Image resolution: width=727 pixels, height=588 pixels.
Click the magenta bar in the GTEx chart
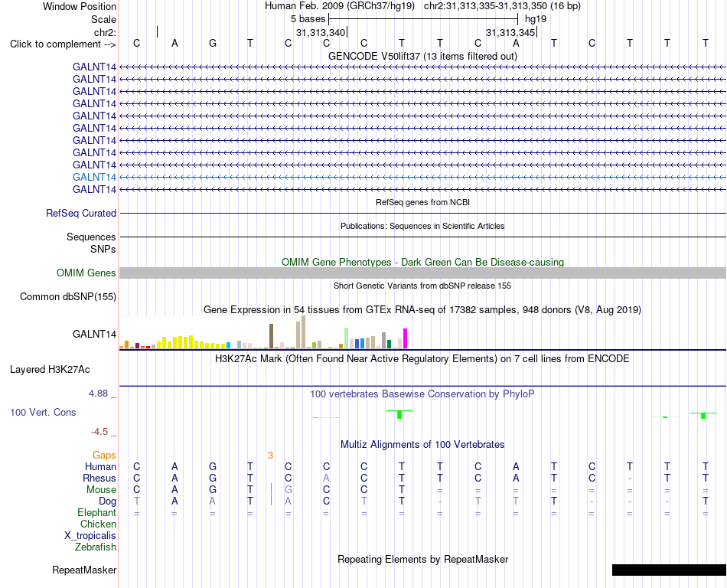point(406,338)
